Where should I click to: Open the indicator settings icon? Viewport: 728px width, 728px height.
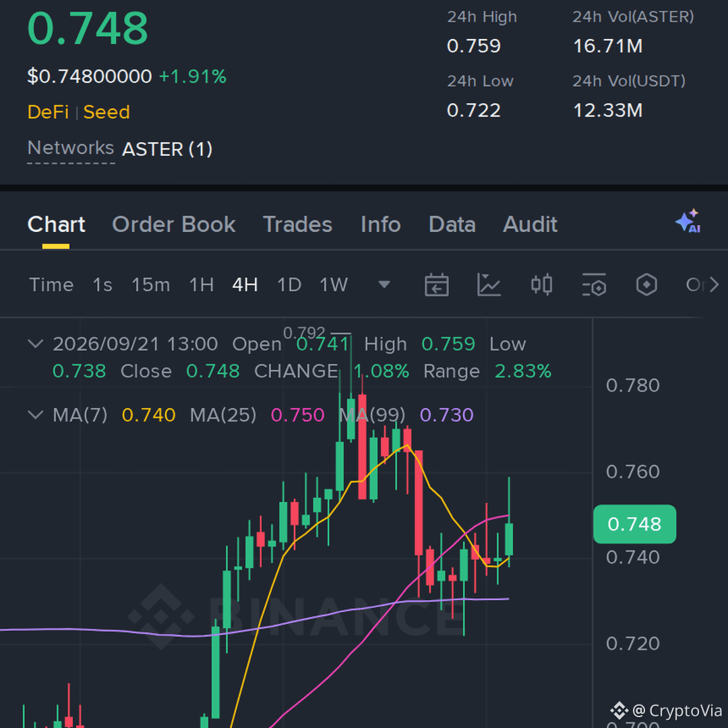(595, 284)
